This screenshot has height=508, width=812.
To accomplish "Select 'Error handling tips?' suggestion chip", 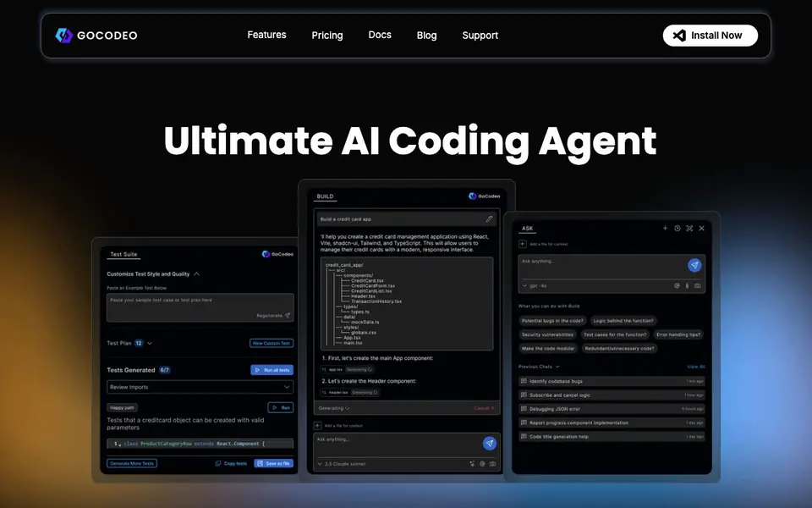I will click(x=678, y=335).
